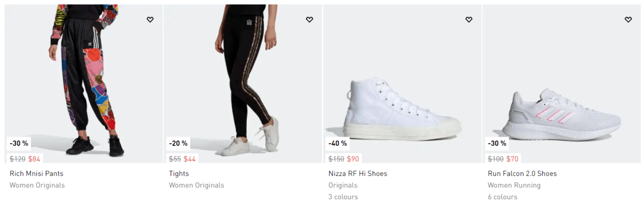
Task: Click the $84 sale price of the pants
Action: pyautogui.click(x=34, y=159)
